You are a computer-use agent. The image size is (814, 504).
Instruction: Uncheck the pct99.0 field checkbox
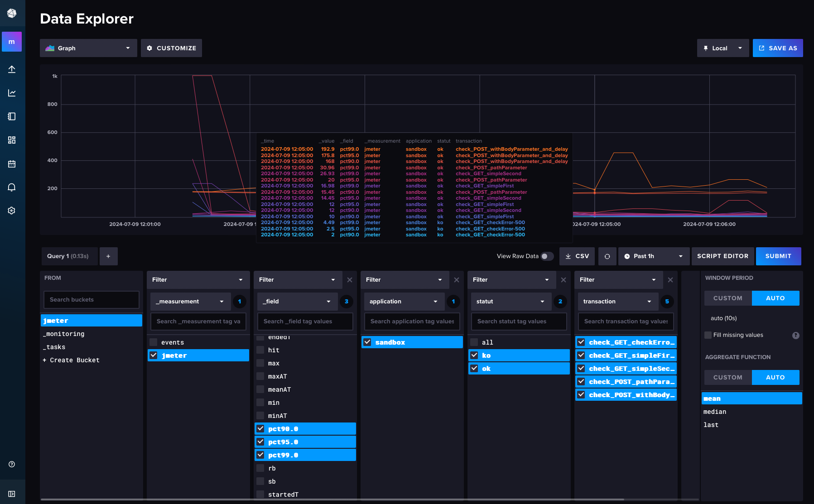[x=260, y=455]
